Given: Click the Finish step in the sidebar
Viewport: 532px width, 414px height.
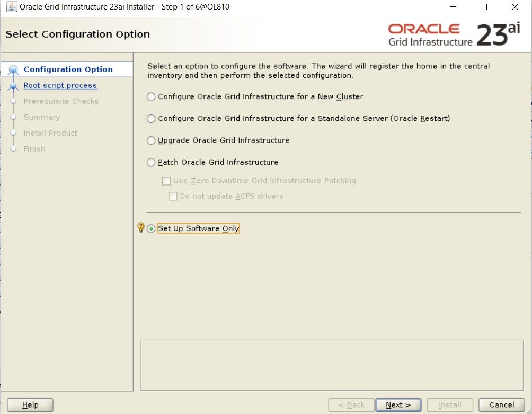Looking at the screenshot, I should click(34, 148).
